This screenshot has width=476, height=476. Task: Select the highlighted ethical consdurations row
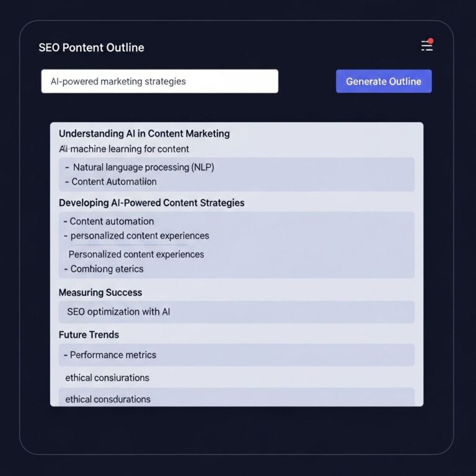pyautogui.click(x=108, y=399)
